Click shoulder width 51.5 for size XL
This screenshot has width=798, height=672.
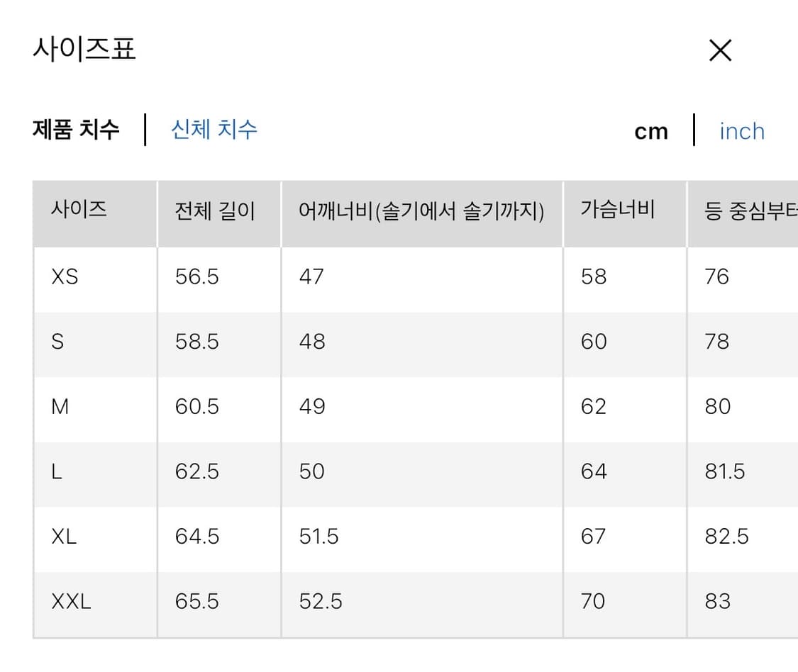[x=319, y=537]
